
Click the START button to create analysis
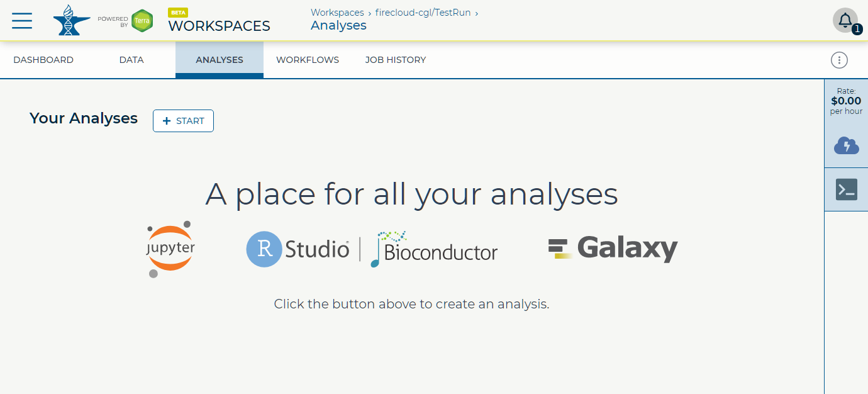[x=183, y=120]
